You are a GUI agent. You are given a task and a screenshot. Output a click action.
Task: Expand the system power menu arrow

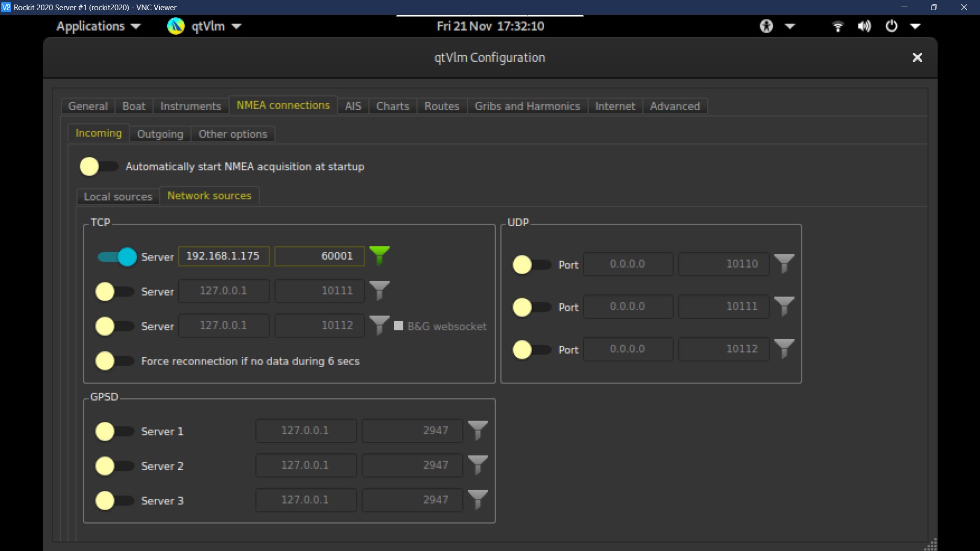click(x=915, y=26)
